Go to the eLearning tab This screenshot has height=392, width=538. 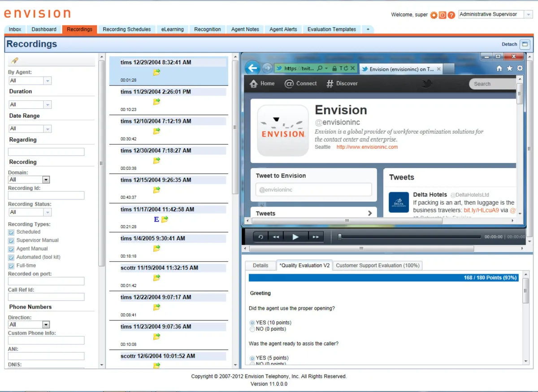pos(173,30)
